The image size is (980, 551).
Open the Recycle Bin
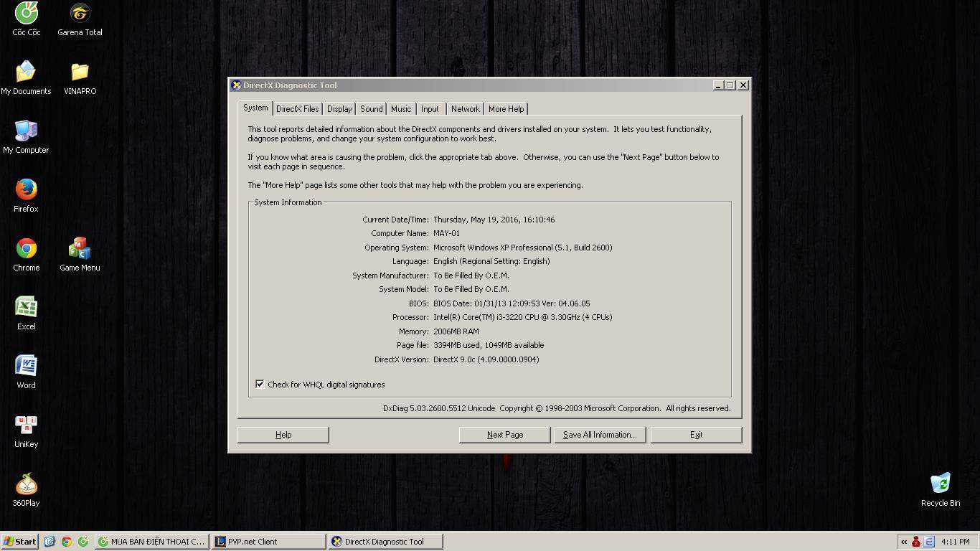coord(940,485)
